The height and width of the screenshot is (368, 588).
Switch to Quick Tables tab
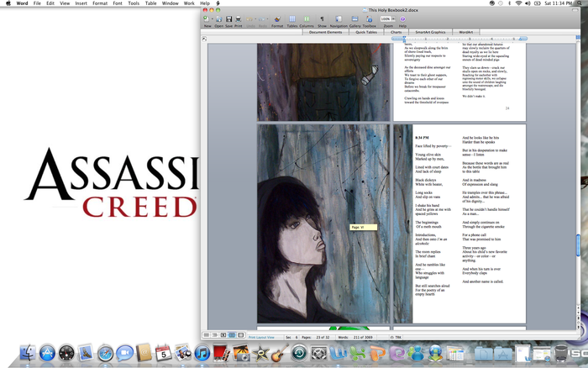[366, 32]
